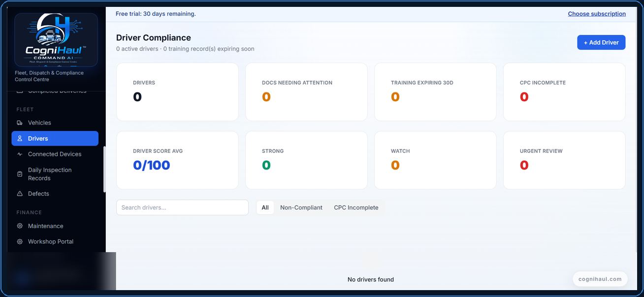
Task: Click the 'No drivers found' message
Action: coord(371,279)
